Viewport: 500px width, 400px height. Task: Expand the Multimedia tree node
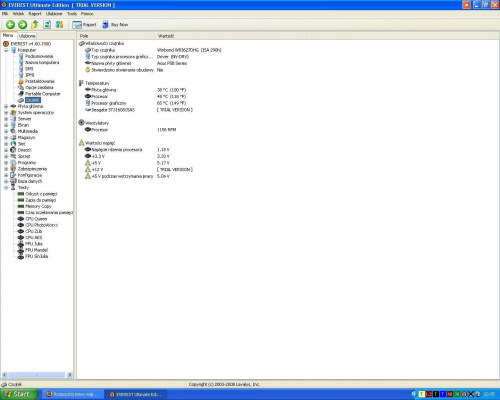pyautogui.click(x=6, y=131)
